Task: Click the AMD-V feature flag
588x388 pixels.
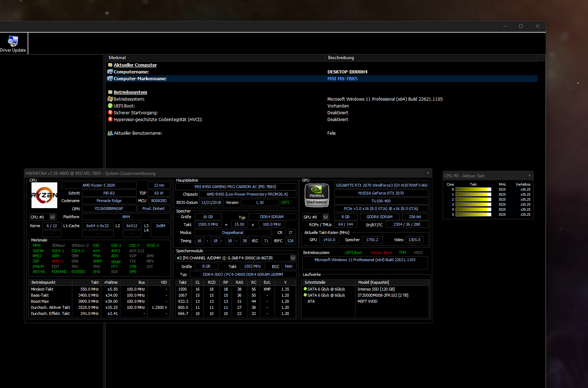Action: (57, 261)
